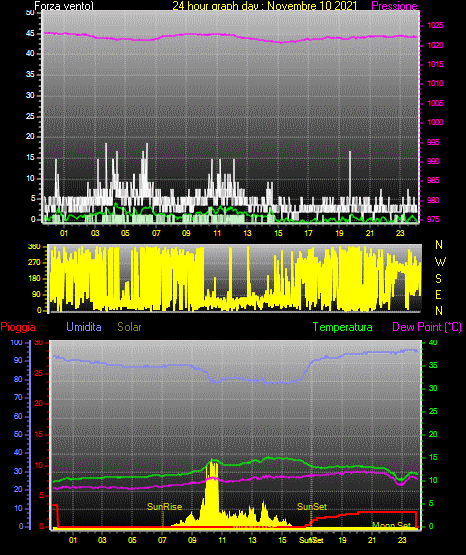Click the Dew Point (°C) label
This screenshot has width=466, height=555.
coord(427,327)
